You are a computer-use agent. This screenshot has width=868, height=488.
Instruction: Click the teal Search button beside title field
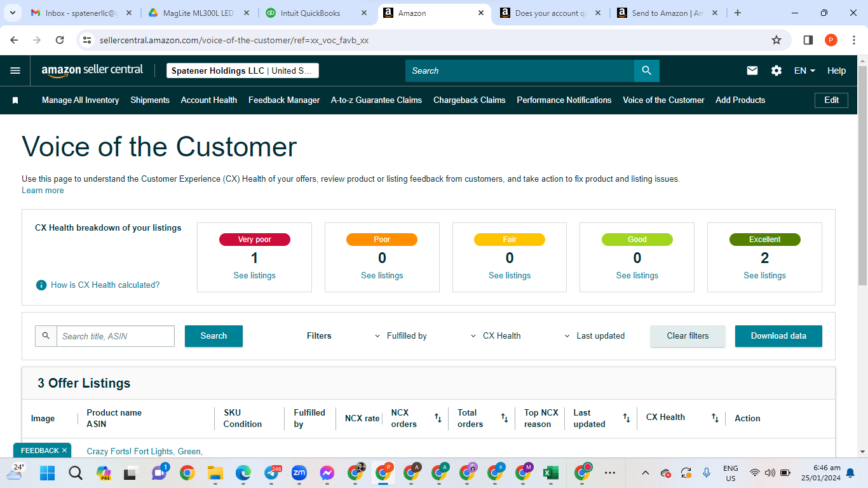pyautogui.click(x=214, y=335)
